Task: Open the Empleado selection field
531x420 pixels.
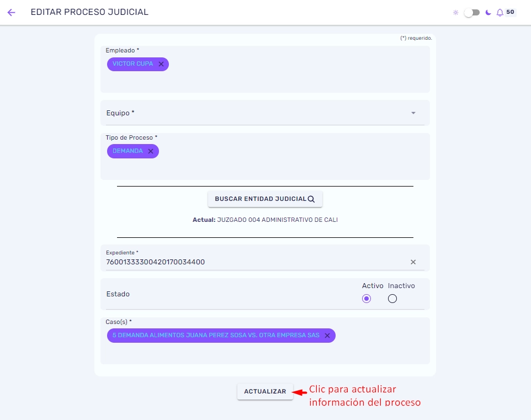Action: (x=265, y=70)
